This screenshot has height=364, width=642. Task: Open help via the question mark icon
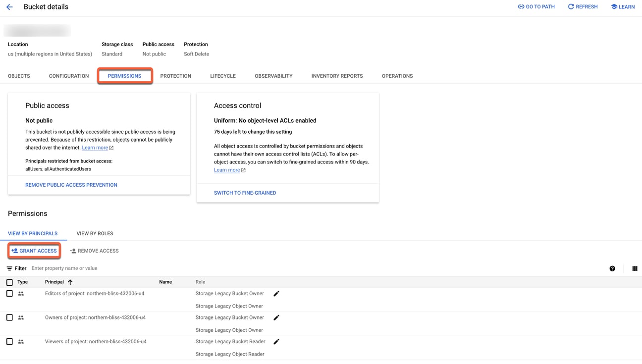(612, 268)
